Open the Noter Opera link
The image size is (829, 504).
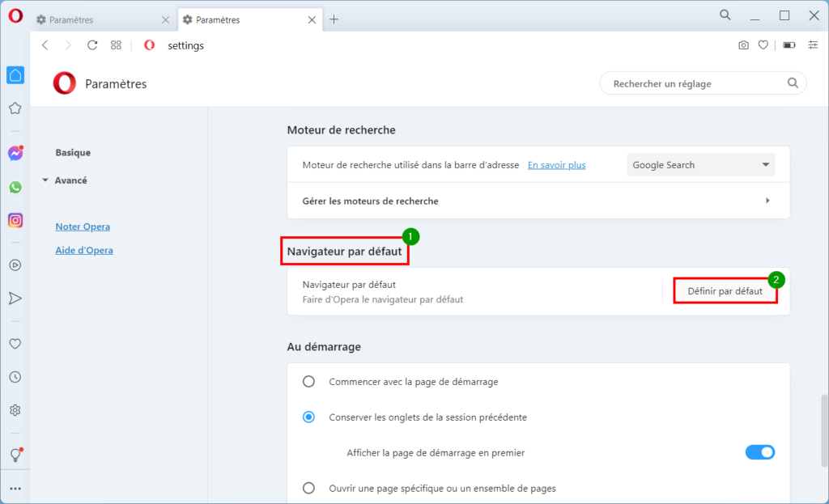point(83,227)
